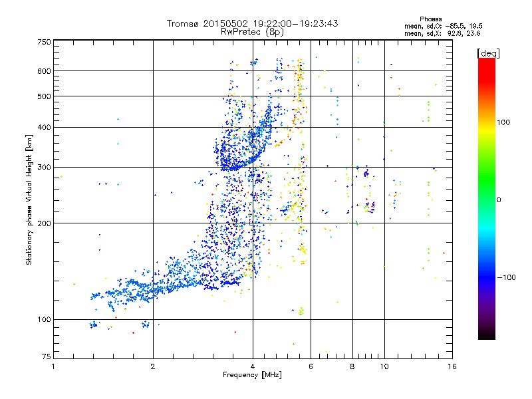Click the 'mean, sd,X: 92.8, 23.6' line

(x=442, y=34)
